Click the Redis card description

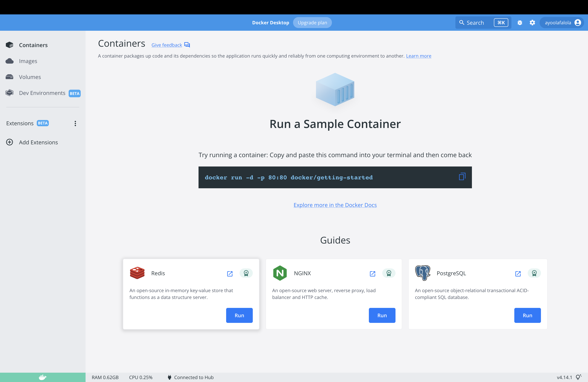tap(181, 294)
